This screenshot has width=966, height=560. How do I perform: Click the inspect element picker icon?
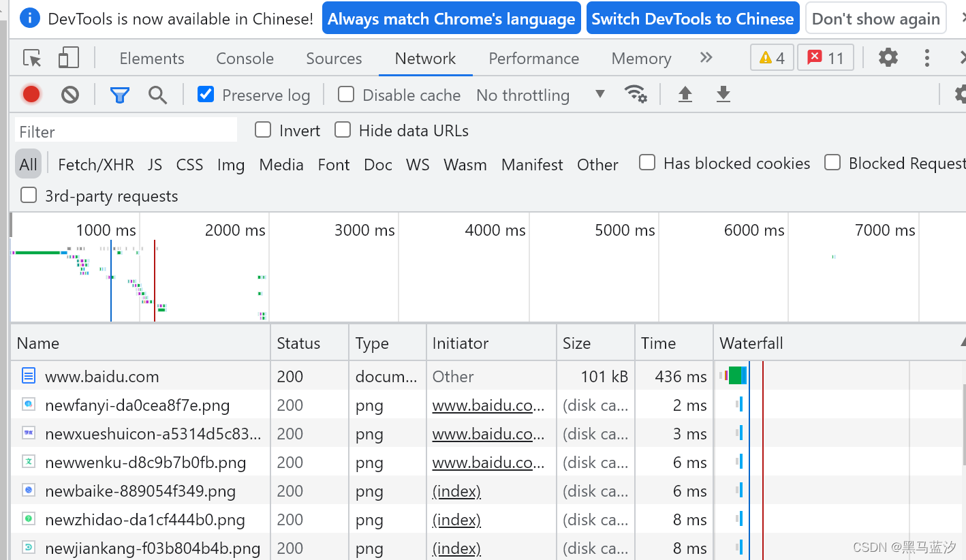click(32, 59)
